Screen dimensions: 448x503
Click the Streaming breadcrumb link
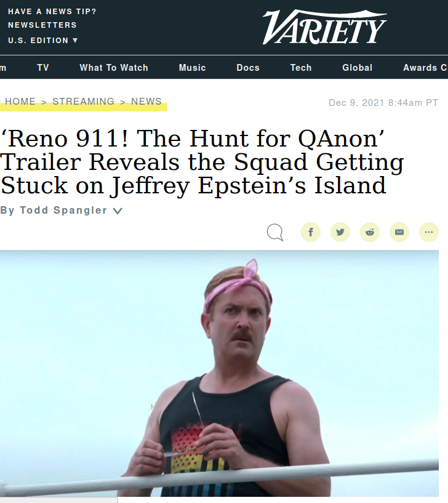83,102
